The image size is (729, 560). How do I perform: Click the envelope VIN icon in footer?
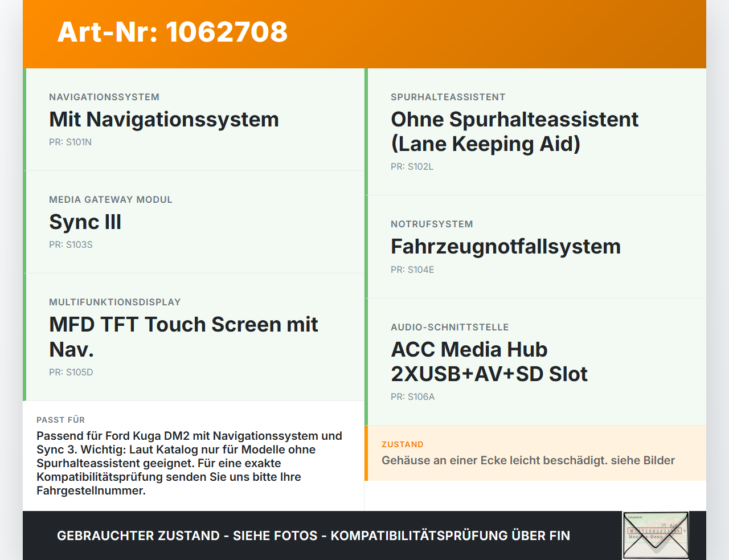point(656,536)
